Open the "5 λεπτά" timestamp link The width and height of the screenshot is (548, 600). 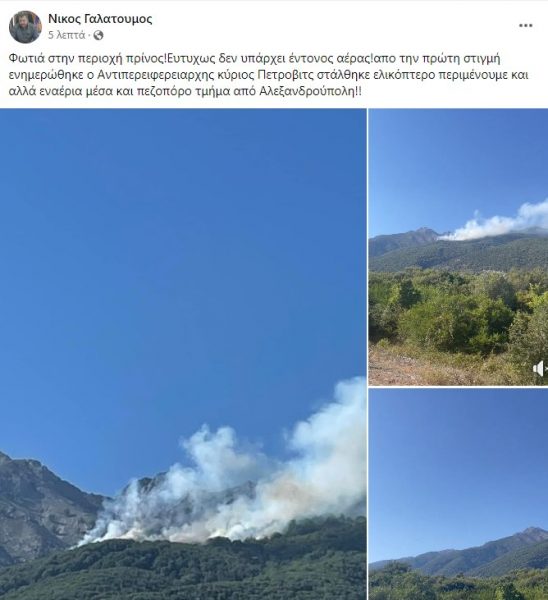(x=67, y=35)
